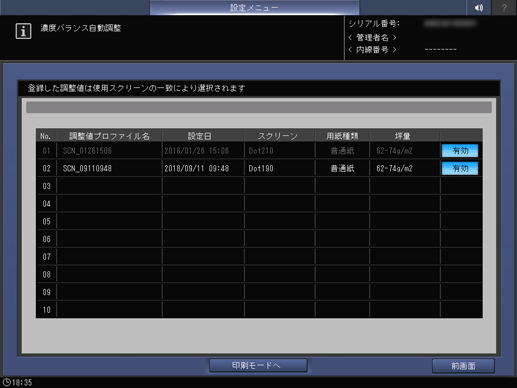Select row number 10
The image size is (517, 388).
pyautogui.click(x=46, y=310)
